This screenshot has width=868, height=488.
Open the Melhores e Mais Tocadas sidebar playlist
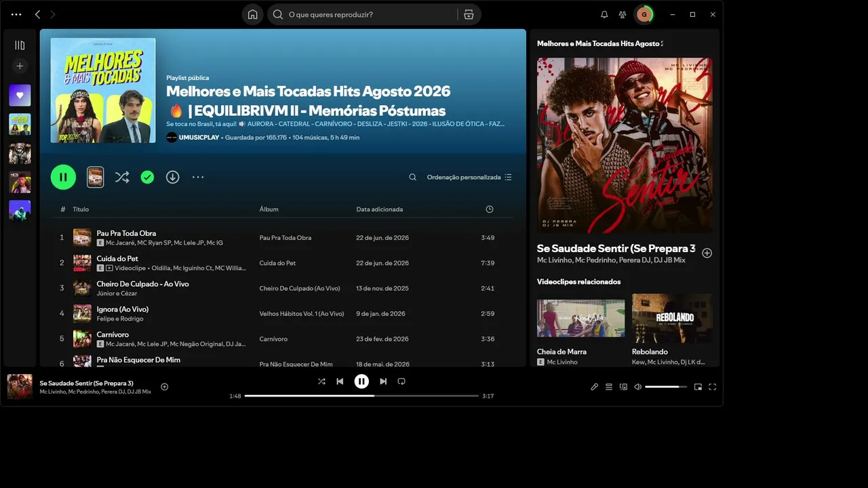click(x=20, y=125)
